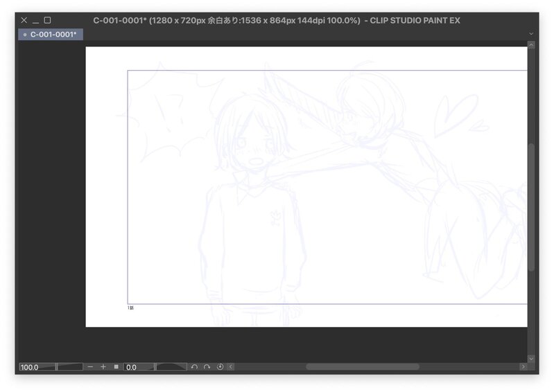The height and width of the screenshot is (392, 554).
Task: Maximize the CLIP STUDIO PAINT window
Action: pos(47,20)
